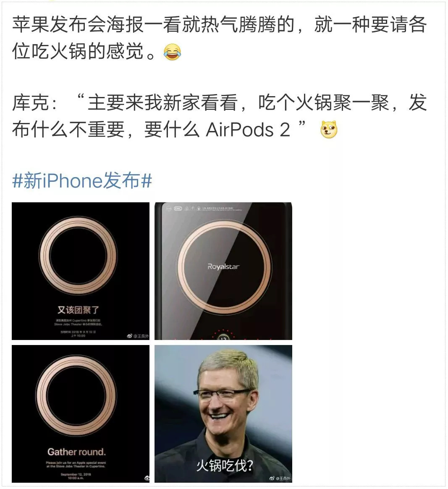
Task: Click the 火锅吃伐? caption text
Action: pyautogui.click(x=225, y=466)
